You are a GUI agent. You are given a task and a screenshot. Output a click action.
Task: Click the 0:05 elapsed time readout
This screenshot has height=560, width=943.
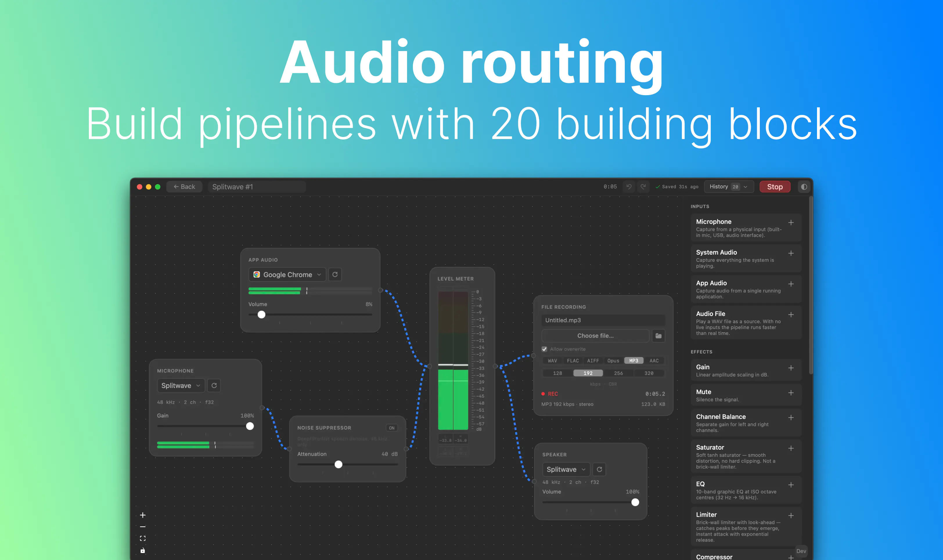pyautogui.click(x=610, y=187)
